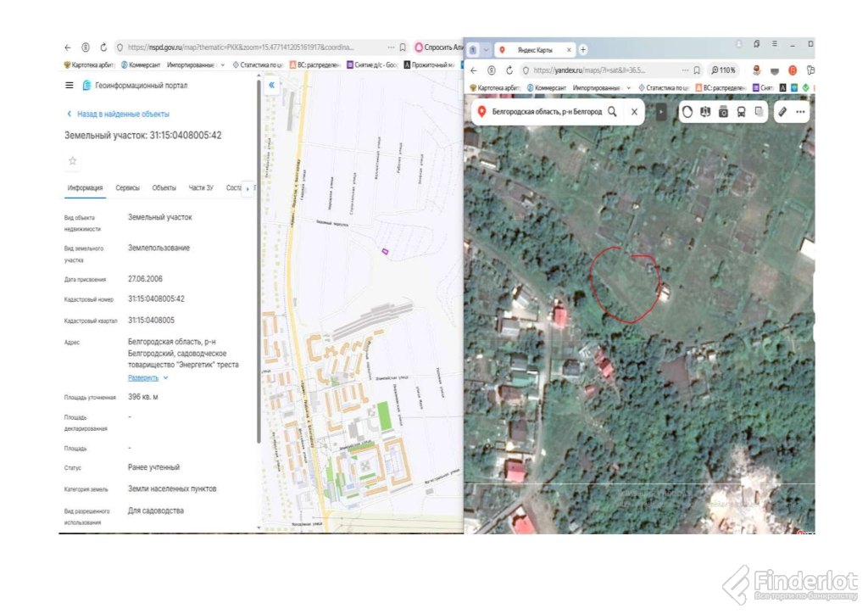Viewport: 868px width, 614px height.
Task: Switch to the Сервисы tab
Action: (x=128, y=188)
